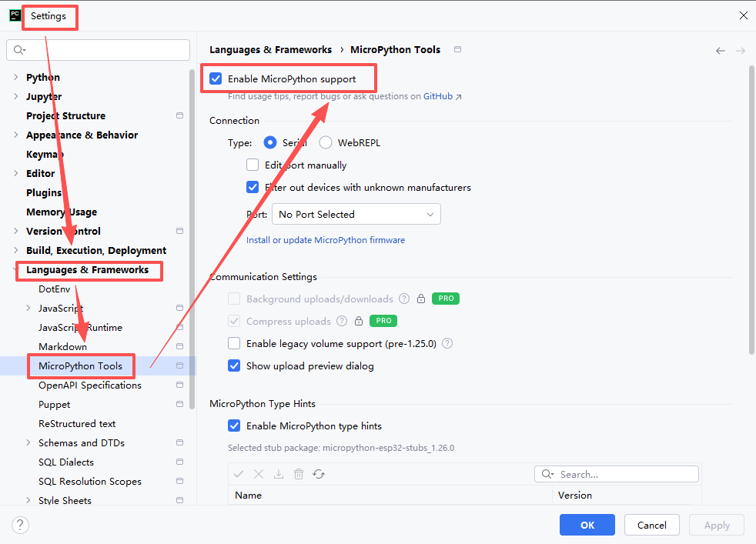Click help icon next to Compress uploads
This screenshot has height=544, width=756.
coord(342,321)
